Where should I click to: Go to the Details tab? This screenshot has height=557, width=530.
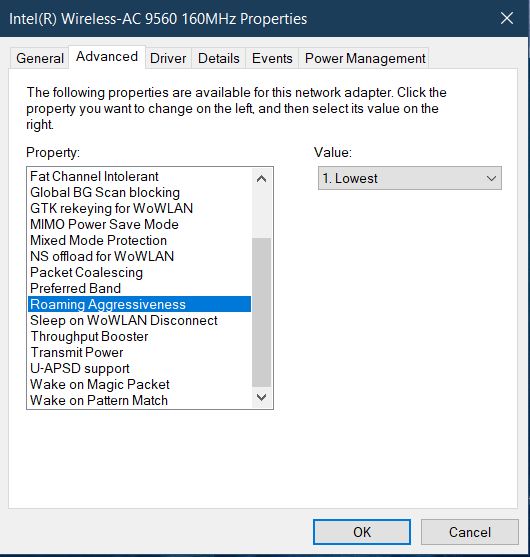[219, 58]
